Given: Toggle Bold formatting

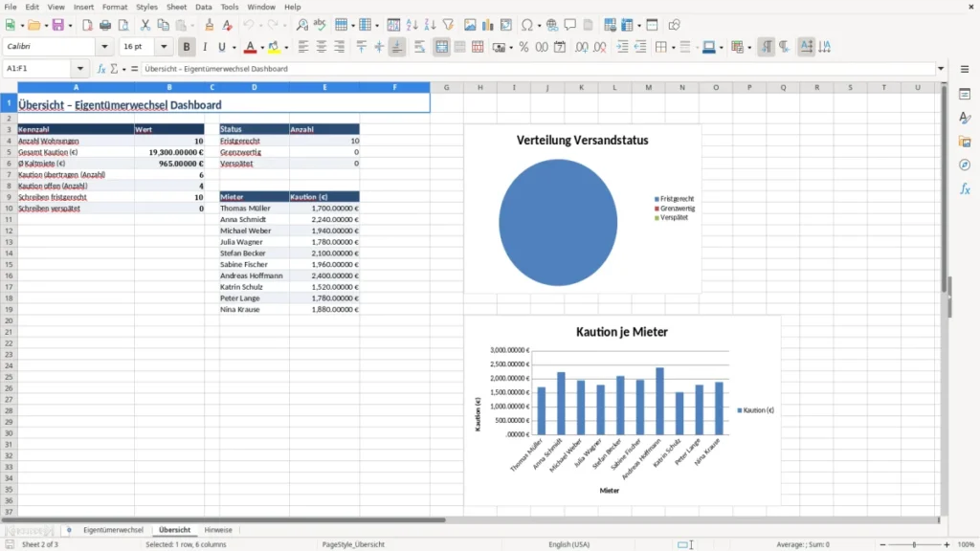Looking at the screenshot, I should (187, 47).
